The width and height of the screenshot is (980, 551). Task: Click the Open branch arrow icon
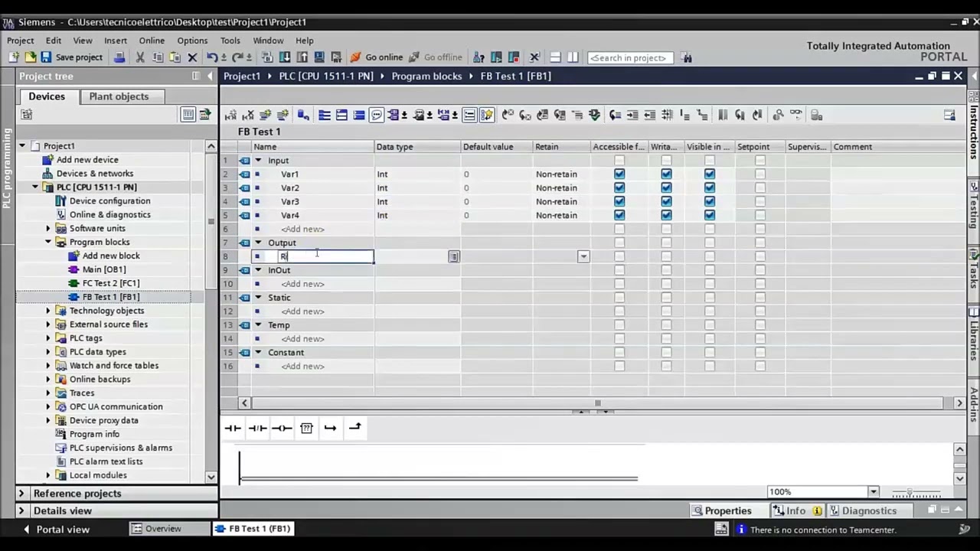(330, 428)
